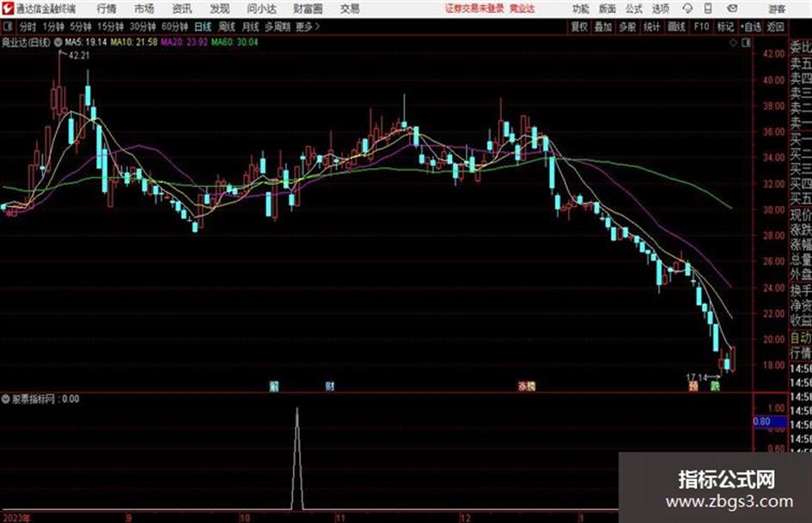Image resolution: width=812 pixels, height=523 pixels.
Task: Open the 市场 menu
Action: pyautogui.click(x=144, y=9)
